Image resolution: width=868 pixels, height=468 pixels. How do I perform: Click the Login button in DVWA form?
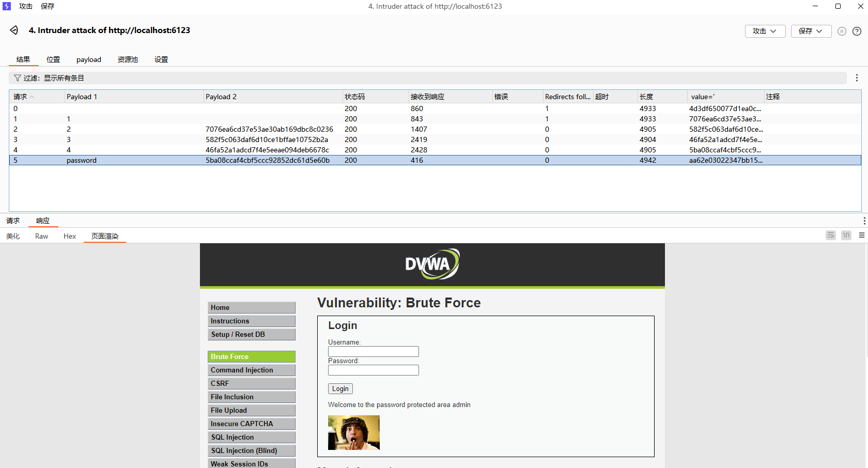[340, 388]
